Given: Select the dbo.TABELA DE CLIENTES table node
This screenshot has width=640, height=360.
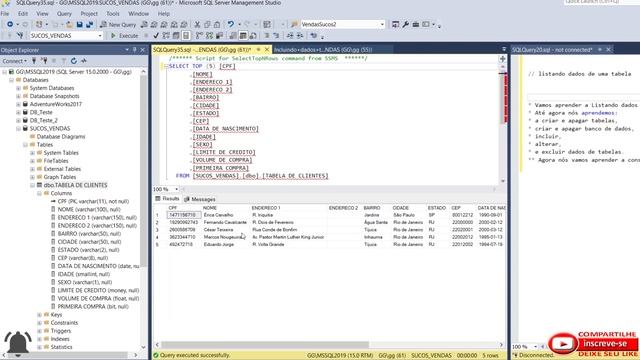Looking at the screenshot, I should (76, 185).
